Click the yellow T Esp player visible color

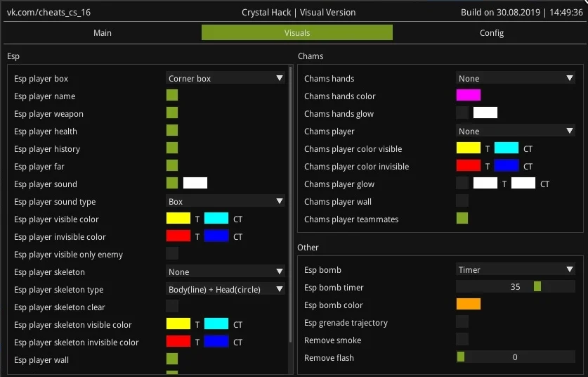(x=178, y=219)
